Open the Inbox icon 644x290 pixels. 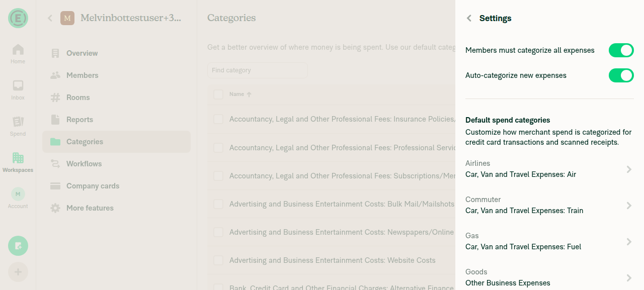coord(18,86)
